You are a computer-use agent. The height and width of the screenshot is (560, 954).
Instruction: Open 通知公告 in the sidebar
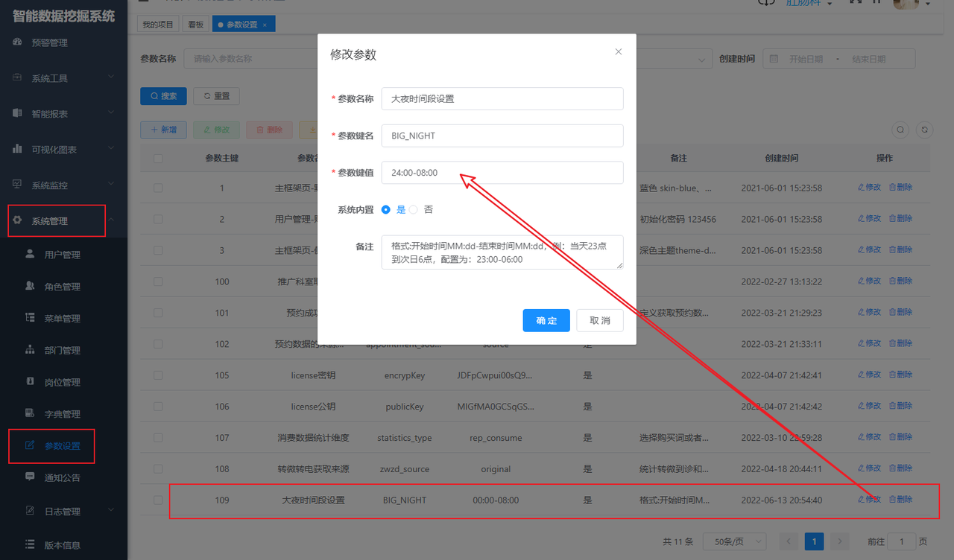coord(63,478)
